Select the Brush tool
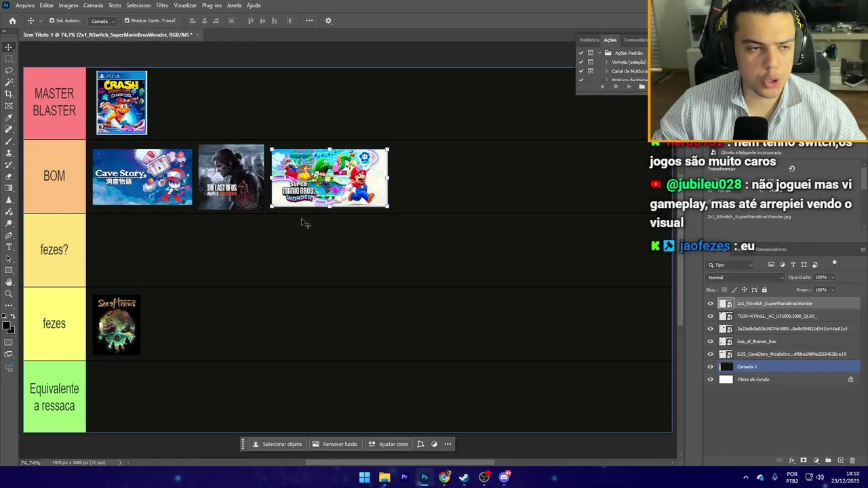The image size is (868, 488). click(9, 141)
